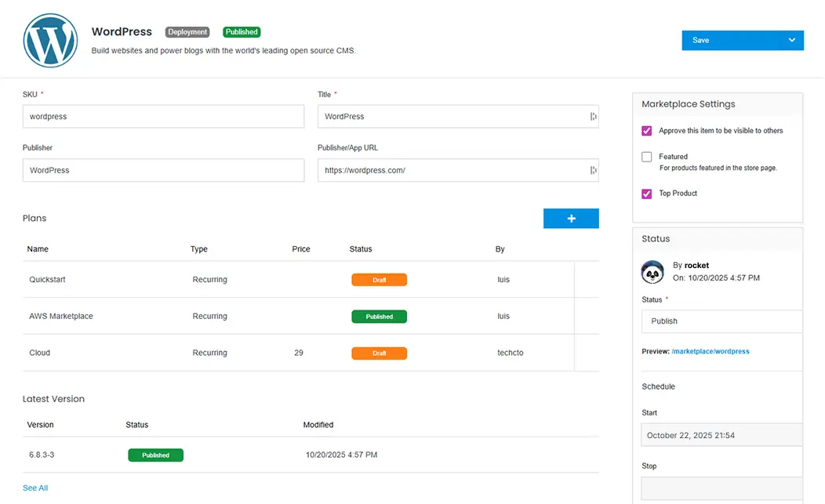
Task: Click the Published badge of AWS Marketplace plan
Action: tap(379, 317)
